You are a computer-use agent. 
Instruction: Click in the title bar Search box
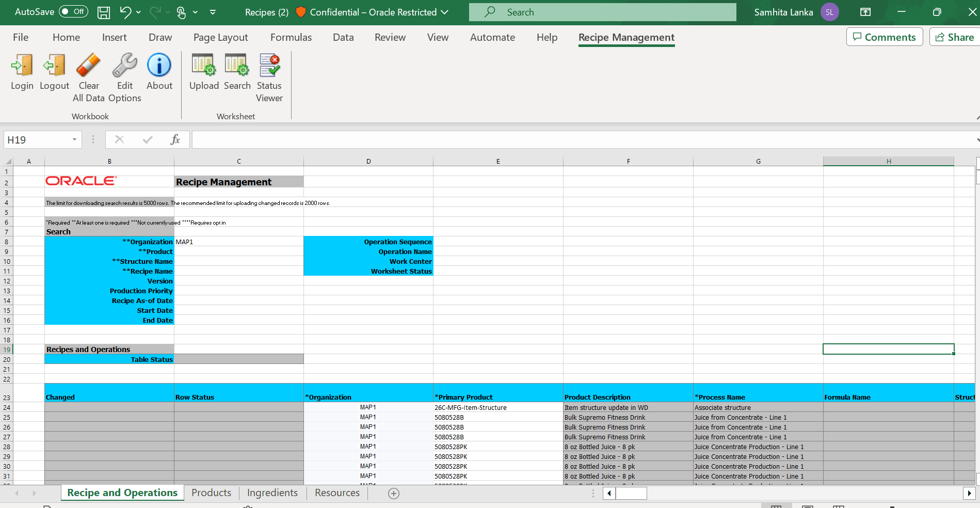point(602,12)
